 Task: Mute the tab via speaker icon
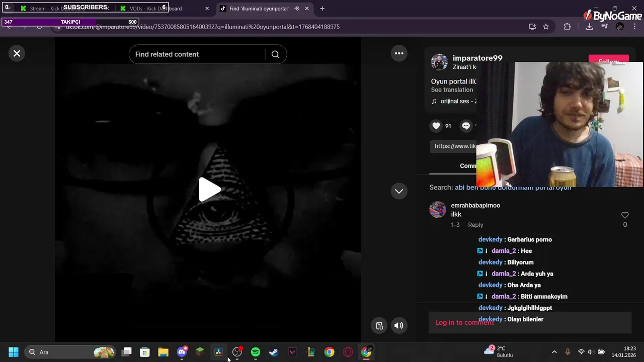pos(297,9)
